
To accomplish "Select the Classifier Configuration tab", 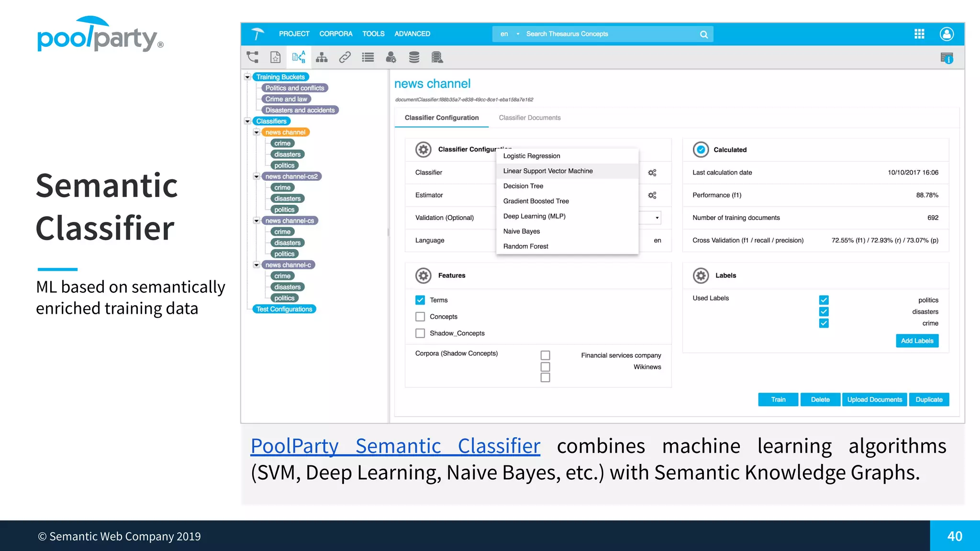I will (x=442, y=118).
